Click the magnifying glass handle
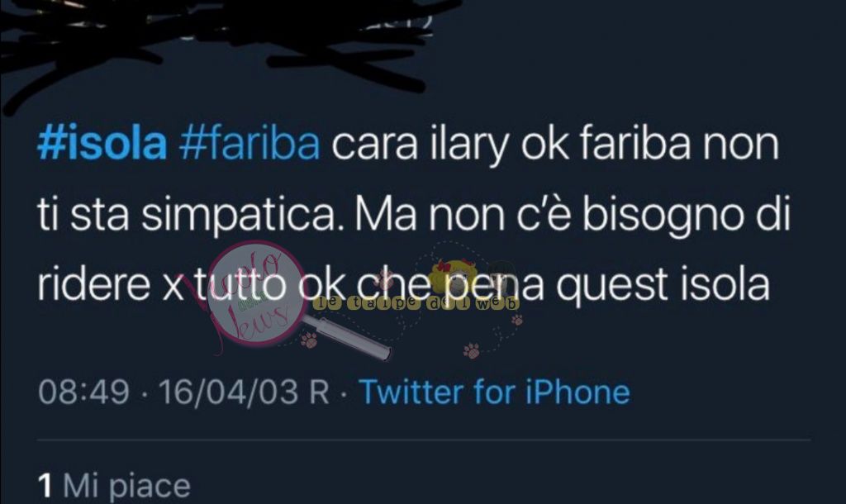The image size is (846, 504). [349, 338]
